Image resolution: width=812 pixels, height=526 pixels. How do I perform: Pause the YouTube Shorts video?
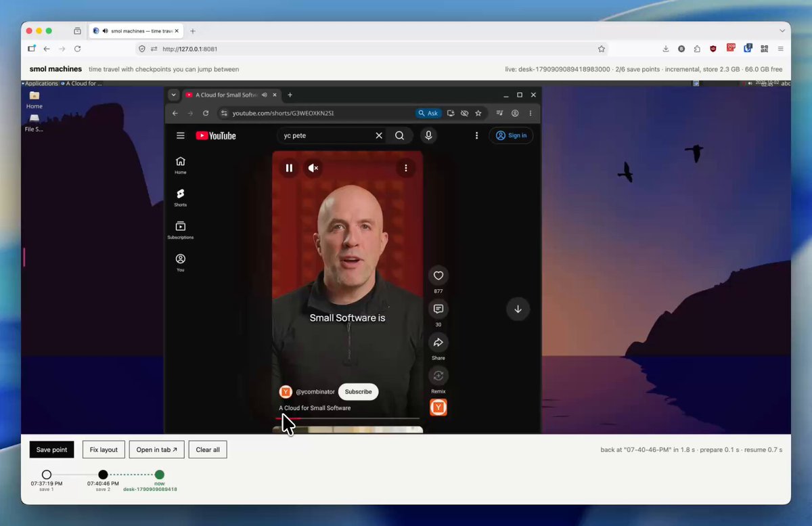tap(289, 168)
